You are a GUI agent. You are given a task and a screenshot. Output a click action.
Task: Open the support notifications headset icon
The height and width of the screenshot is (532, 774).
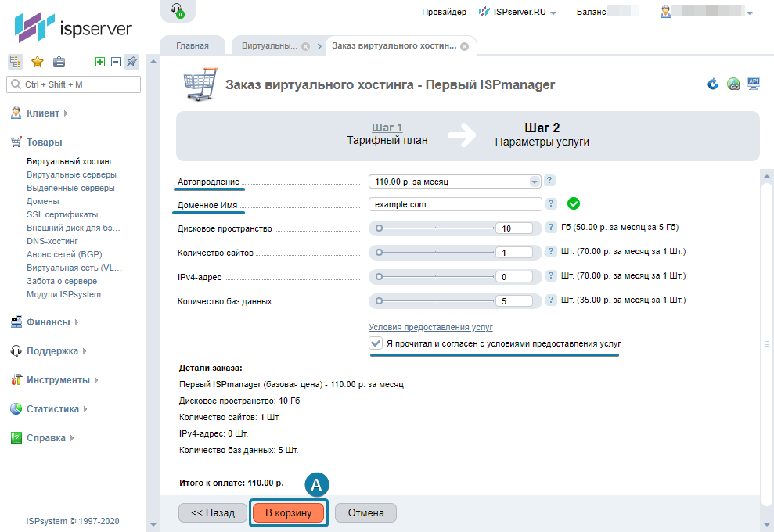[x=177, y=10]
